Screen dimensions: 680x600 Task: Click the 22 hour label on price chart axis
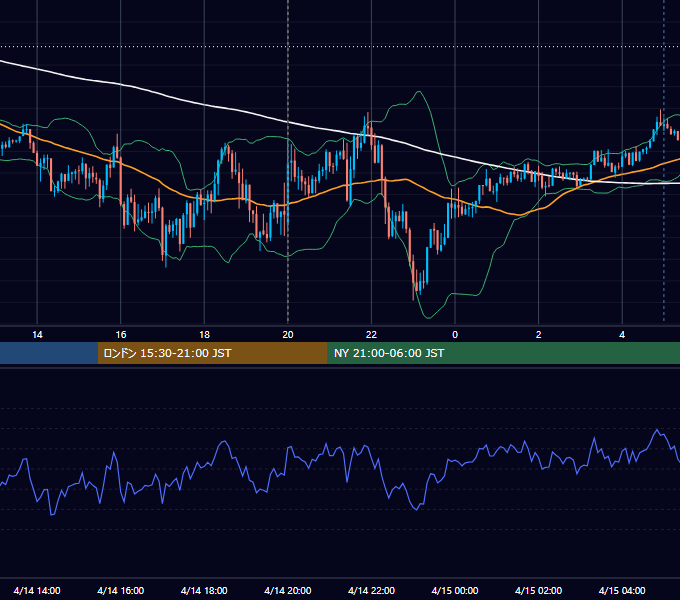coord(371,335)
